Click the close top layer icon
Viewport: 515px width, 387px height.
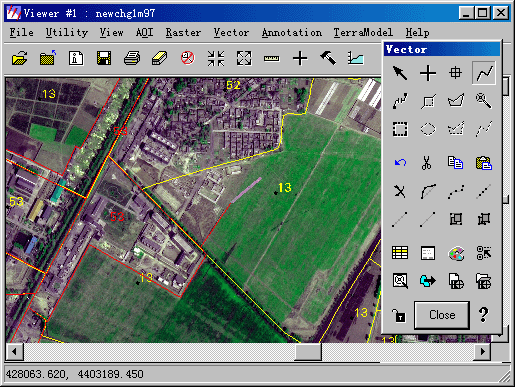point(48,58)
